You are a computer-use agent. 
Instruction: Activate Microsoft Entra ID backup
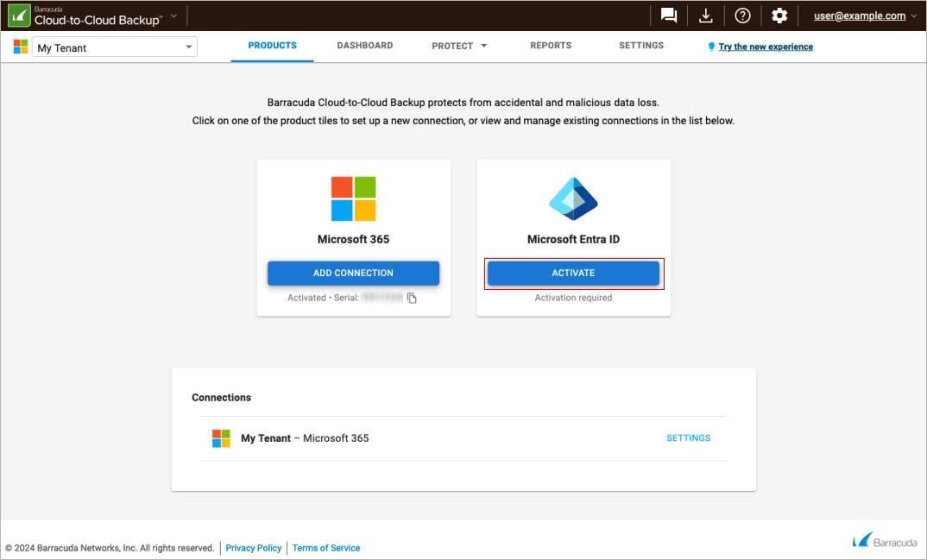point(573,273)
